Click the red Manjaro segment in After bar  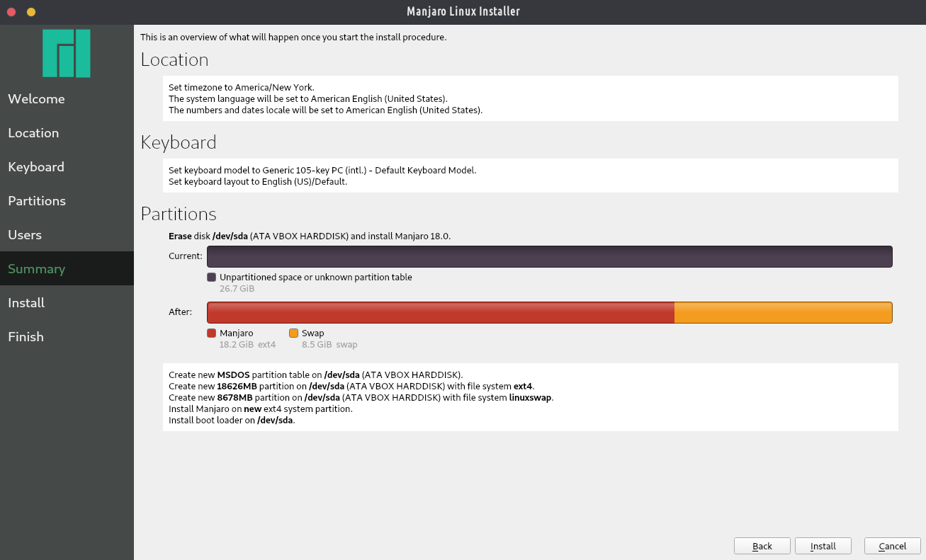click(440, 312)
